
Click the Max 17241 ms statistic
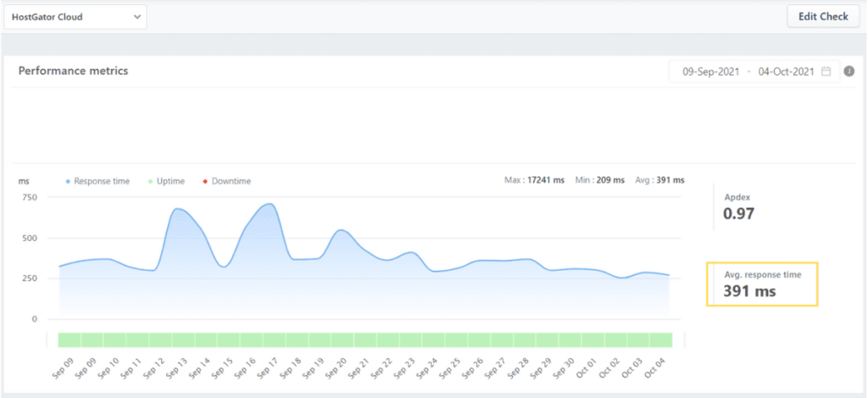(537, 180)
